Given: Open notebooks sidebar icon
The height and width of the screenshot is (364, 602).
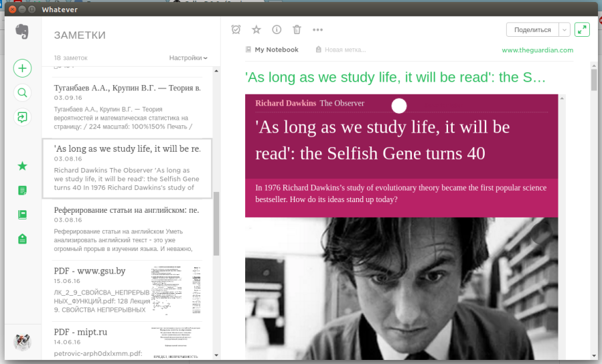Looking at the screenshot, I should pos(22,215).
